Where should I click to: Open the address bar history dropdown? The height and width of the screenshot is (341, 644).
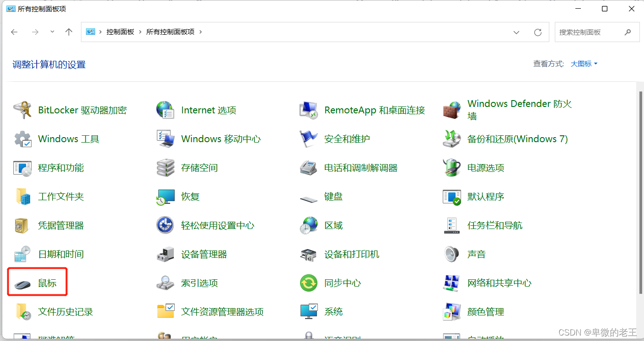516,32
